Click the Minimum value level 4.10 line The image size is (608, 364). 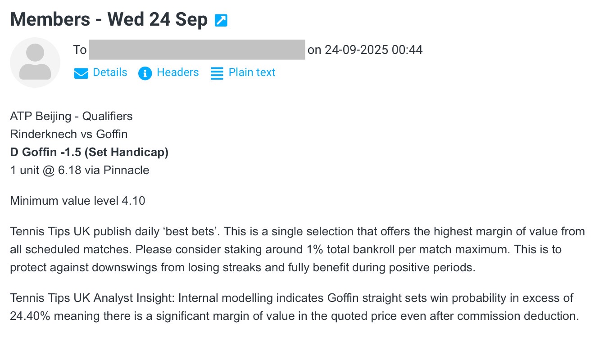point(77,201)
